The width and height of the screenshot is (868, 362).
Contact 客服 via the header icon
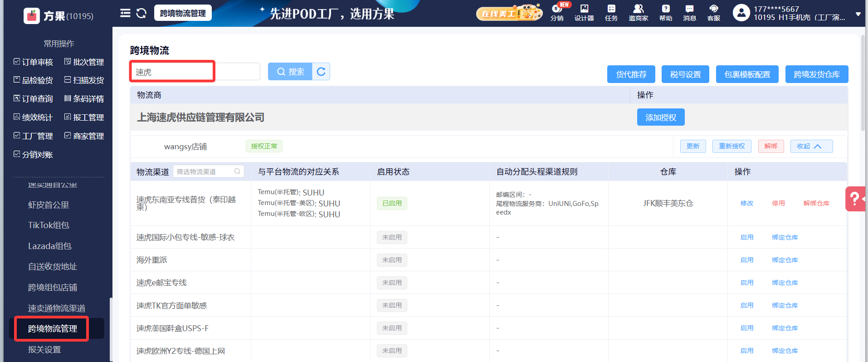tap(714, 13)
